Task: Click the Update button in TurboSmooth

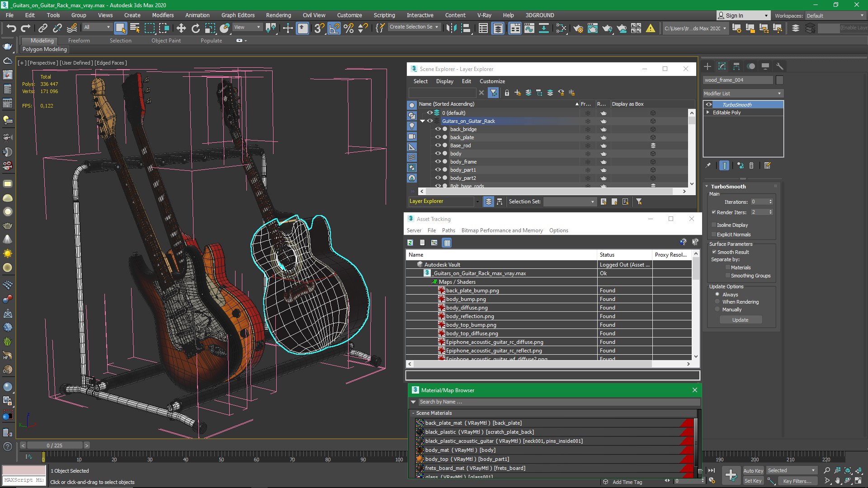Action: point(741,320)
